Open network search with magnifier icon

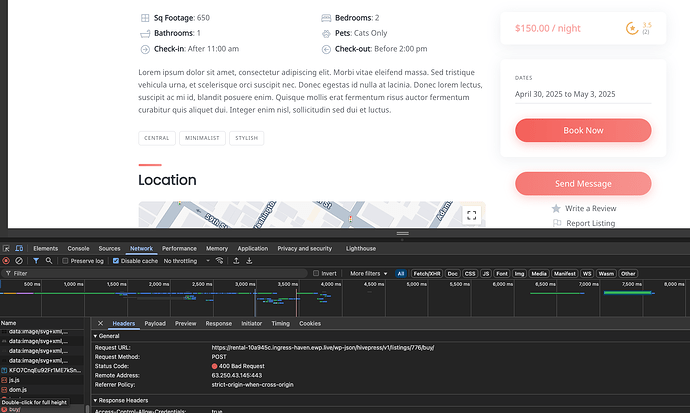(x=49, y=261)
